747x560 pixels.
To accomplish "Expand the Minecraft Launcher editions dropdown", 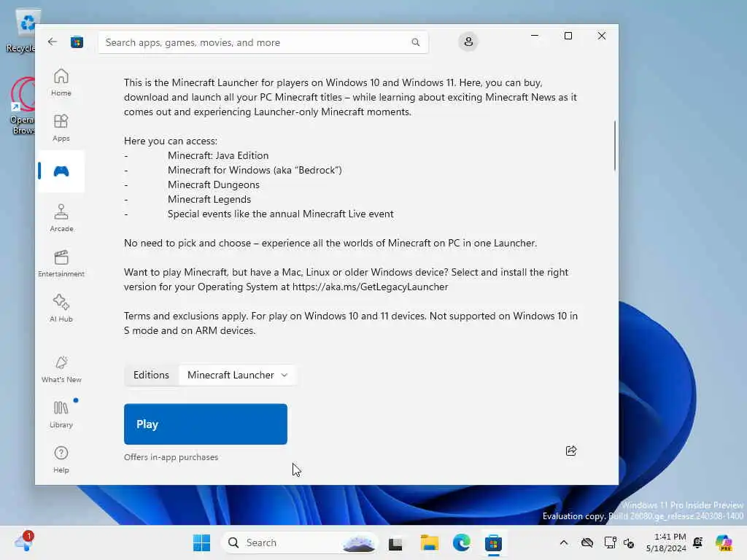I will [237, 375].
